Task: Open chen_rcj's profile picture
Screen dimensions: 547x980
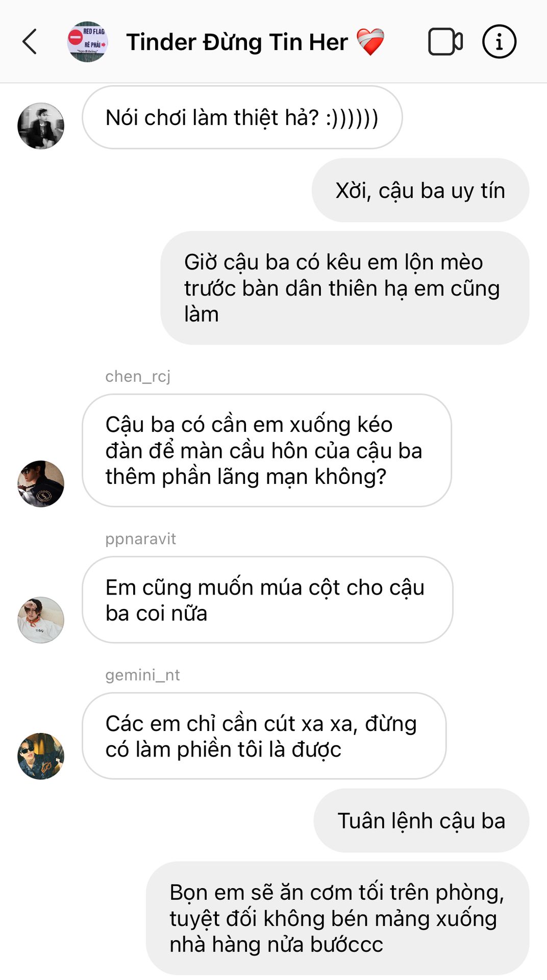Action: [41, 483]
